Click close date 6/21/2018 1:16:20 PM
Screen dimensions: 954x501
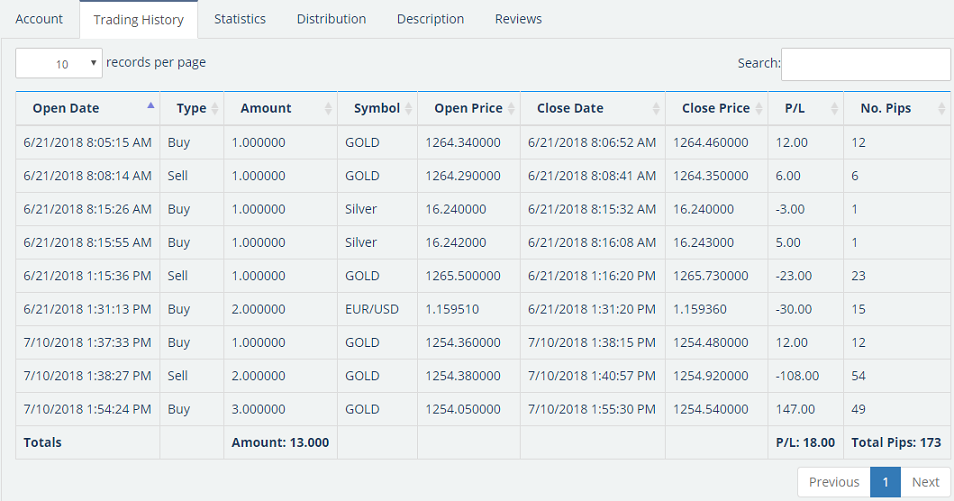coord(593,276)
